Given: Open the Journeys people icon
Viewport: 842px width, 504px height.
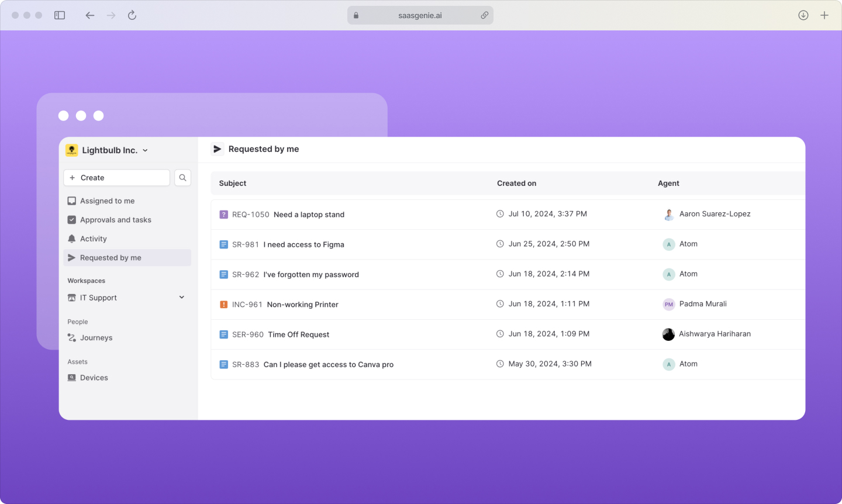Looking at the screenshot, I should click(x=71, y=337).
